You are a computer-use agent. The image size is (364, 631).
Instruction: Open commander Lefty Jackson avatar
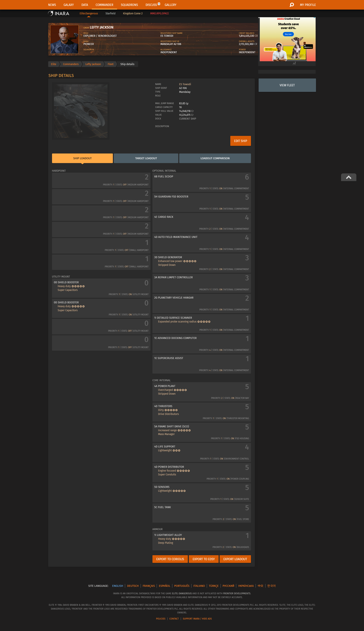[64, 39]
